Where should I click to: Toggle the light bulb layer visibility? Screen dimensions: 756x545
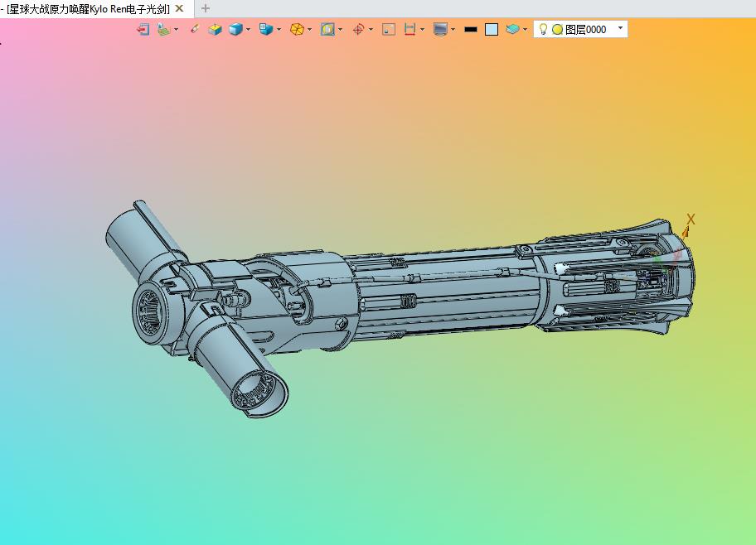(x=543, y=29)
